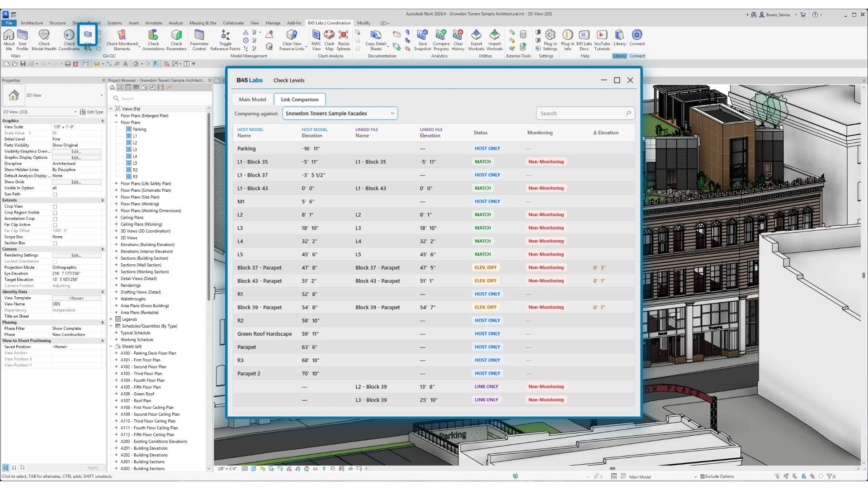Select the "Green Roof Hardscape" row
Screen dimensions: 868x490
pyautogui.click(x=434, y=334)
